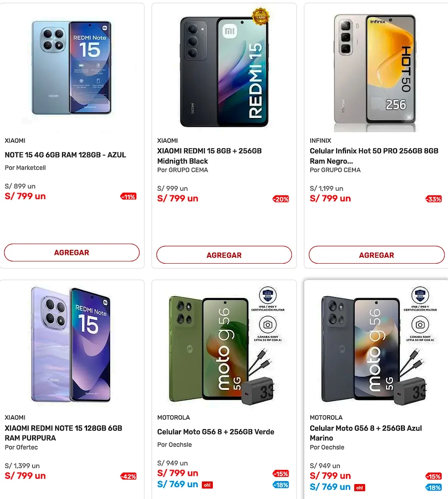Click AGREGAR on the Xiaomi Redmi 15 Midnight Black

[224, 255]
